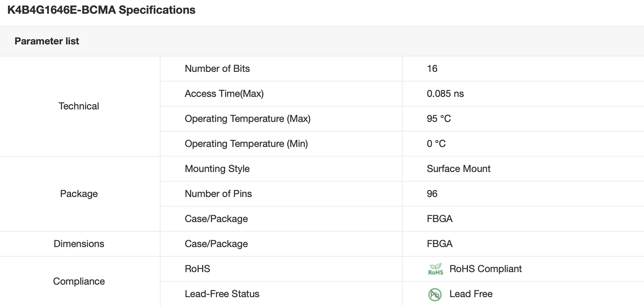Select the Compliance category cell
Screen dimensions: 644x306
(79, 281)
